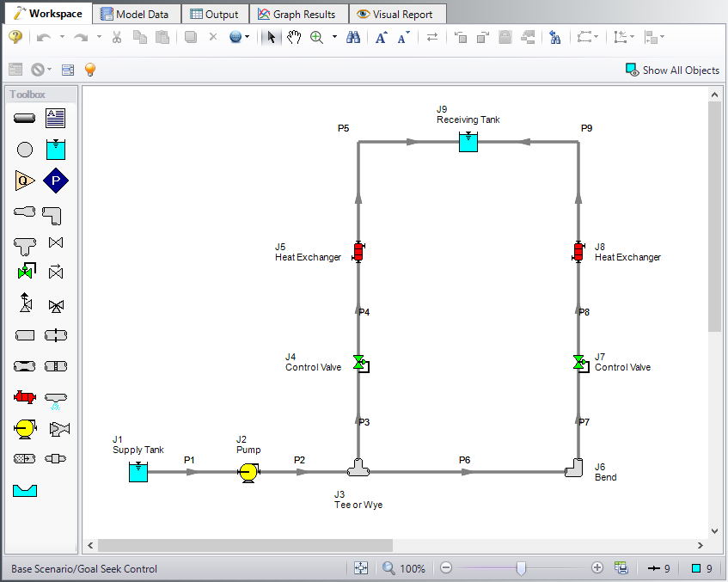The image size is (728, 582).
Task: Select the Annotation tool in the Toolbox
Action: tap(55, 118)
